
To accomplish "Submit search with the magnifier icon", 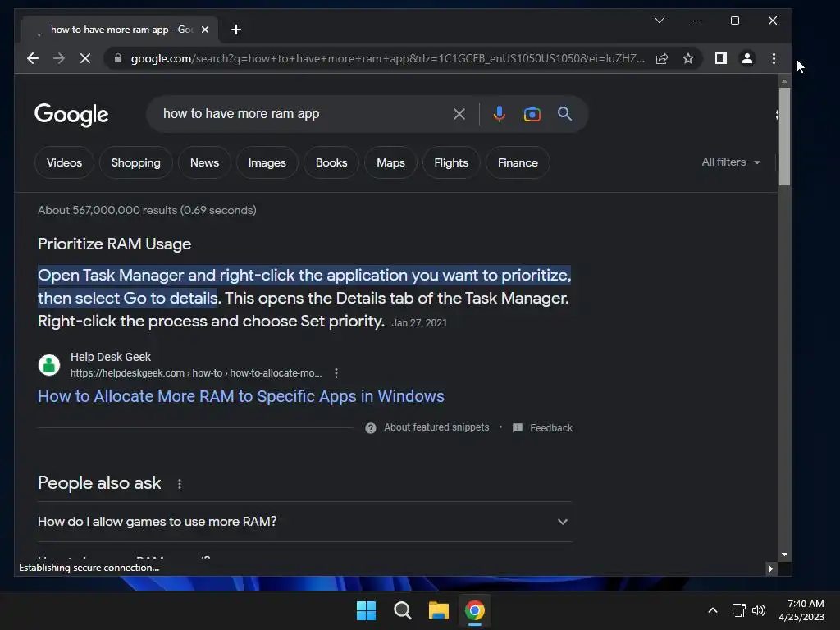I will tap(564, 113).
